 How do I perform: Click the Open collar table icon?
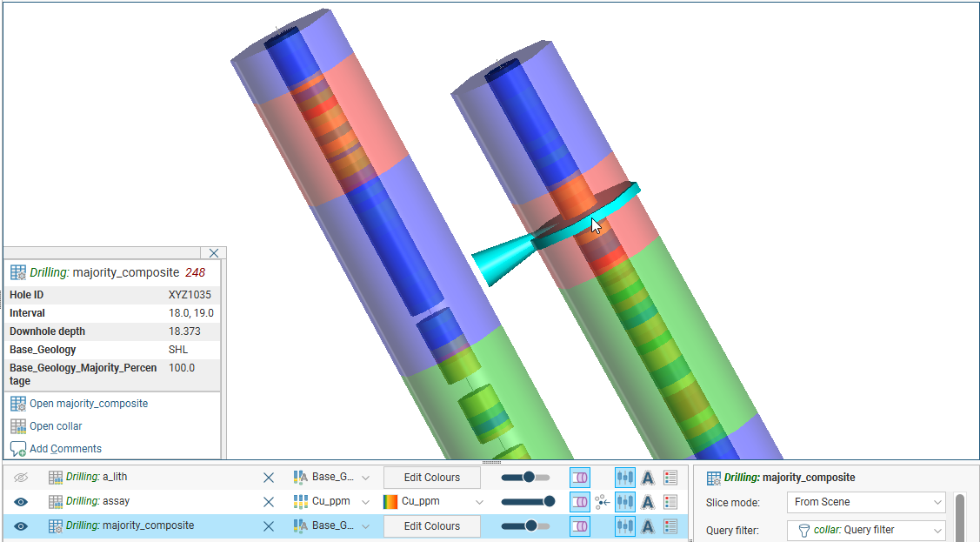click(18, 426)
